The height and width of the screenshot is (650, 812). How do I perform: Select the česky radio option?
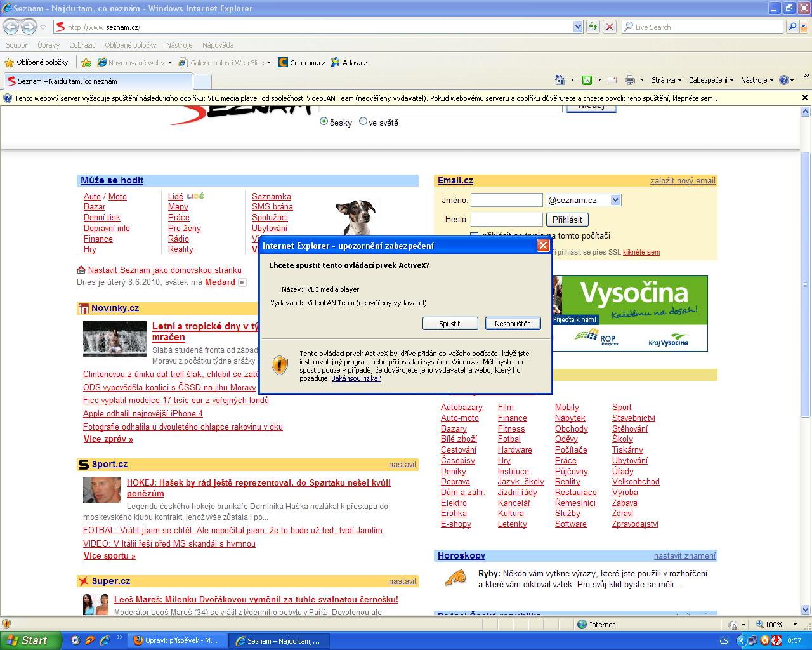(x=324, y=121)
